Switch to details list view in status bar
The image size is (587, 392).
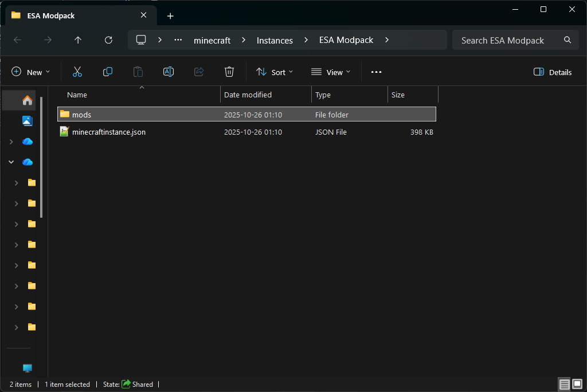tap(565, 384)
